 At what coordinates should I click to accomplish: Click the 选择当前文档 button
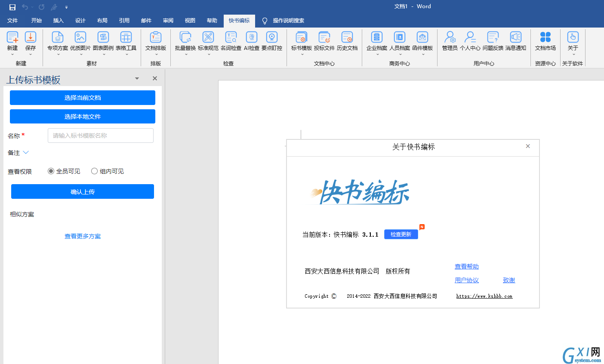pyautogui.click(x=83, y=98)
